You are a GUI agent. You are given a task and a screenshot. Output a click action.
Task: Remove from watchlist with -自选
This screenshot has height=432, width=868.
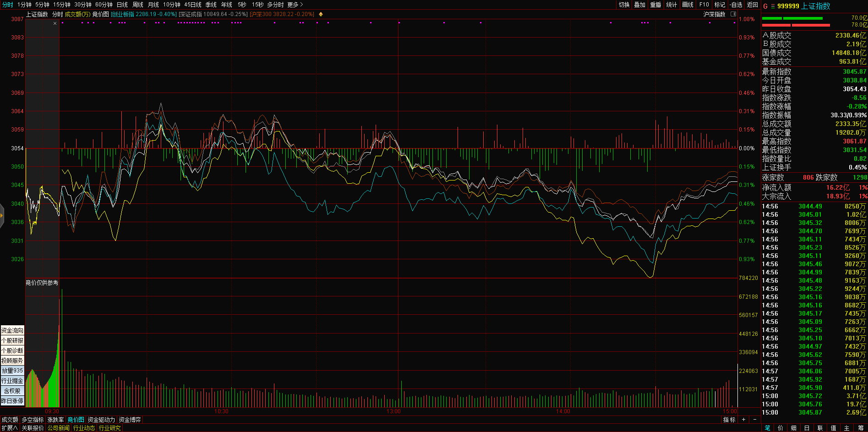[x=736, y=5]
